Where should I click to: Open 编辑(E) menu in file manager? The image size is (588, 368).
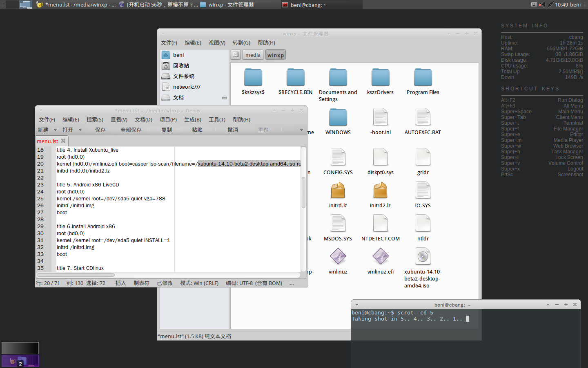pyautogui.click(x=193, y=43)
